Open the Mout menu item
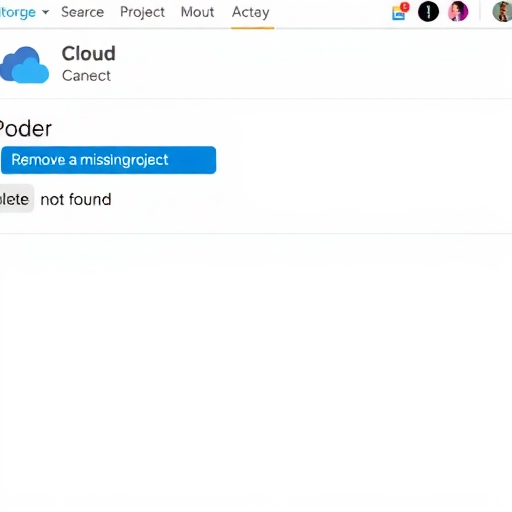This screenshot has width=512, height=512. pyautogui.click(x=197, y=12)
